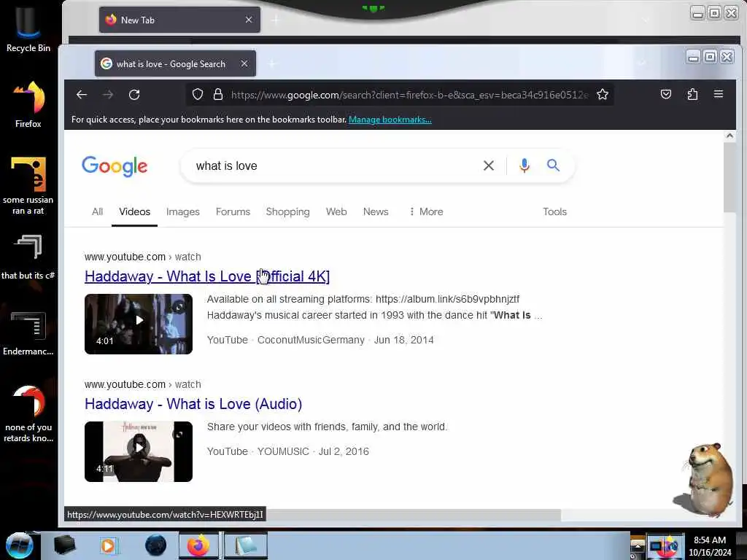The width and height of the screenshot is (747, 560).
Task: Switch to the Forums tab
Action: (x=233, y=211)
